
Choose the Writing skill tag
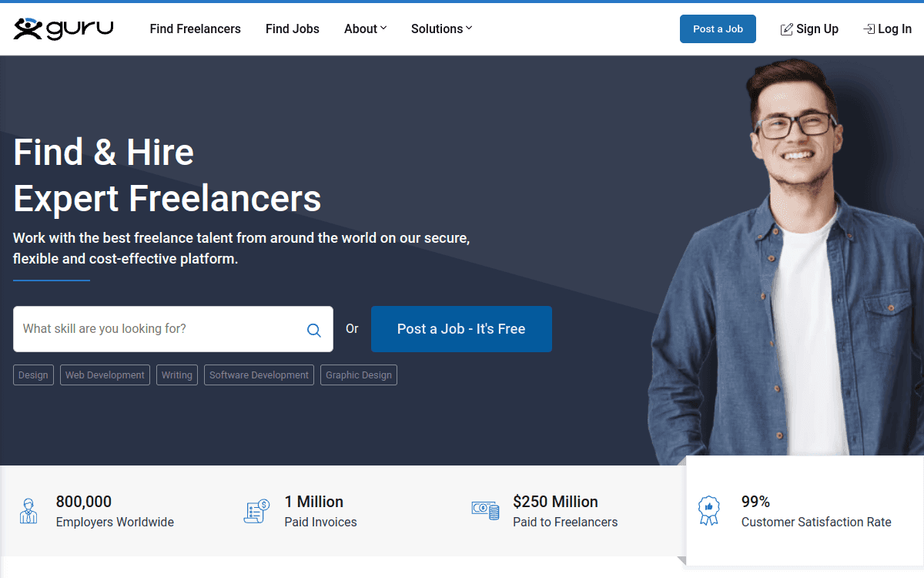tap(176, 375)
